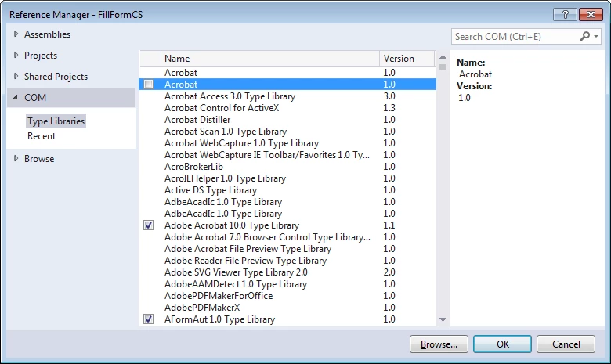Select Acrobat WebCapture IE Toolbar/Favorites row

pyautogui.click(x=287, y=154)
